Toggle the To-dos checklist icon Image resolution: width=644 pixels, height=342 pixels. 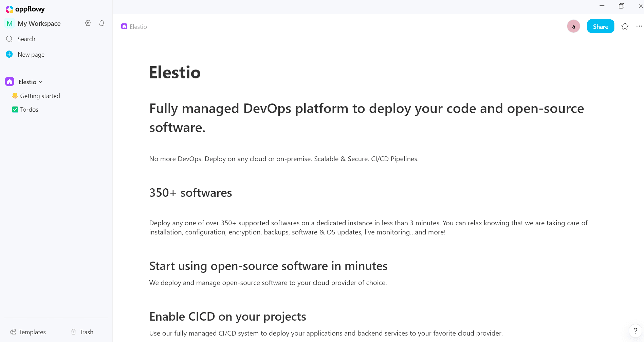(15, 109)
